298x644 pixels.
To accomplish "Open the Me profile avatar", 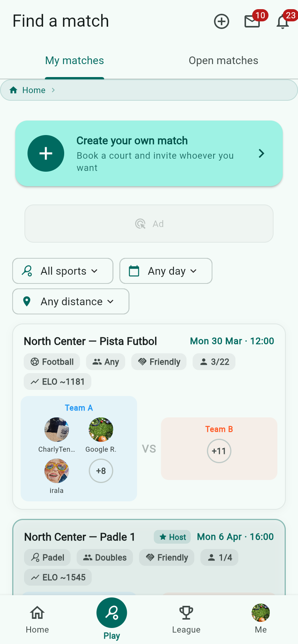I will (x=261, y=613).
